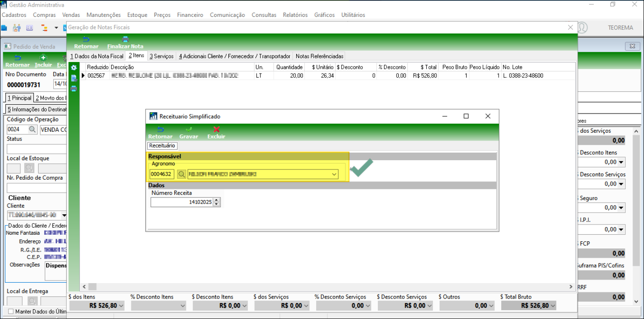Click Gravar to save the receituário

(x=188, y=133)
